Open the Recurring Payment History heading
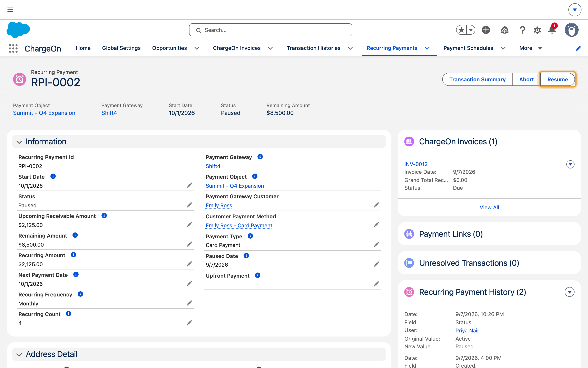This screenshot has height=368, width=588. click(x=472, y=292)
